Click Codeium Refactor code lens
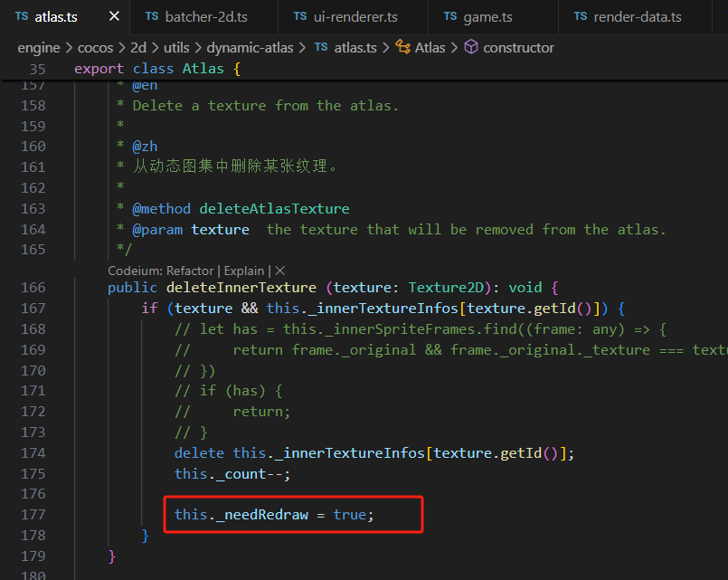 (x=190, y=271)
